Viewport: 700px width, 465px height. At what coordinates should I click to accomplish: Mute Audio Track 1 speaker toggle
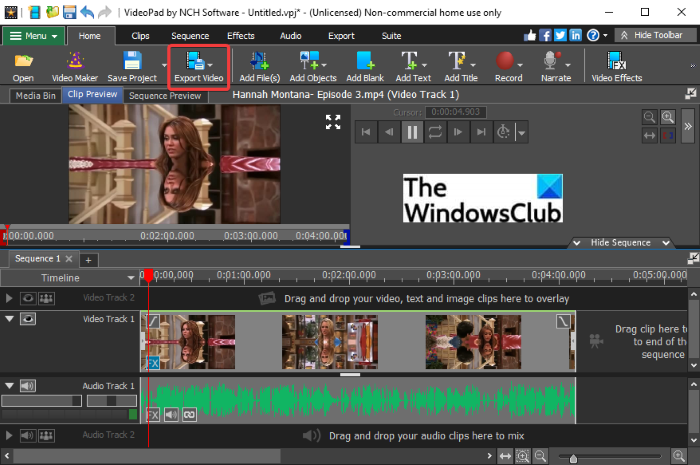tap(28, 386)
